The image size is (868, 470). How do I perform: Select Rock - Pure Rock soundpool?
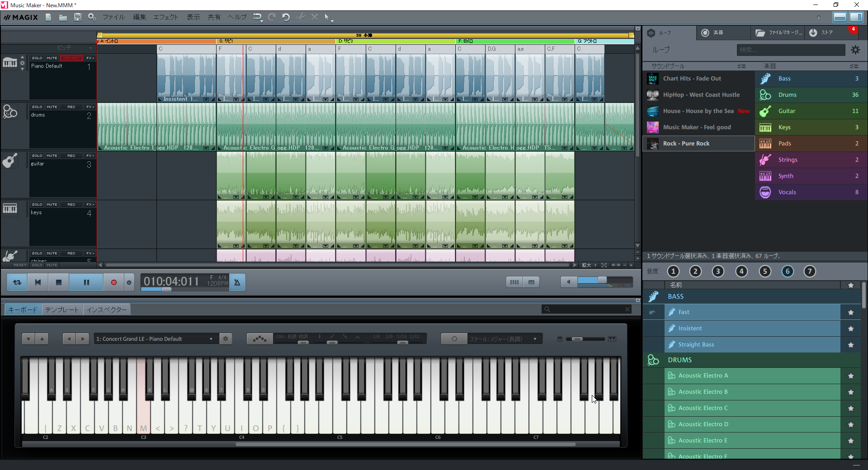(x=698, y=144)
